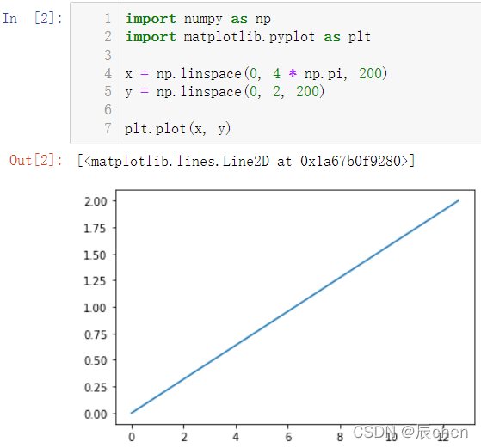This screenshot has height=448, width=481.
Task: Click the plotted blue line in chart
Action: [295, 307]
